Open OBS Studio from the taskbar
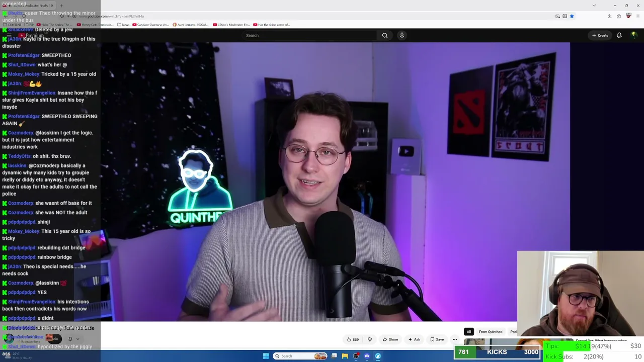The image size is (644, 362). click(x=356, y=356)
